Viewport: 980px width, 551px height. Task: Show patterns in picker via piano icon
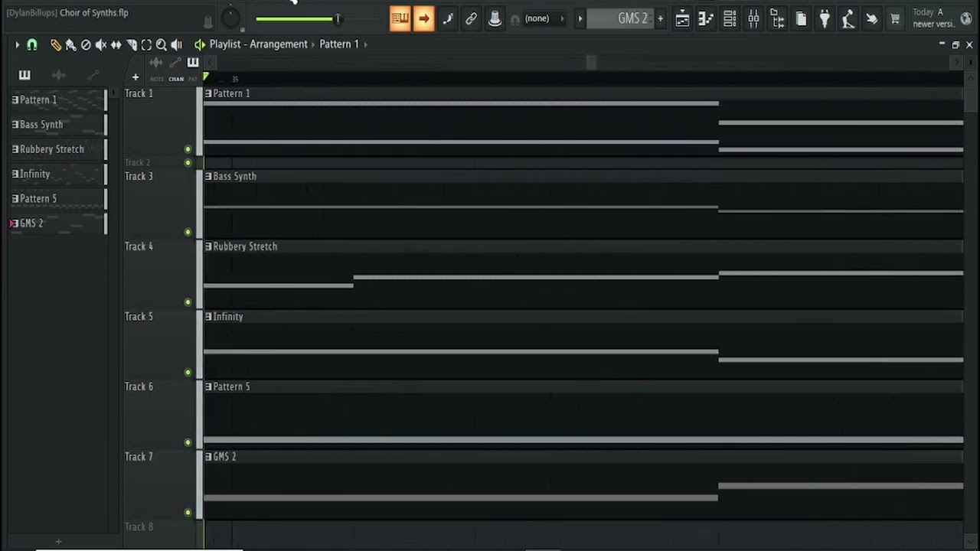coord(24,75)
